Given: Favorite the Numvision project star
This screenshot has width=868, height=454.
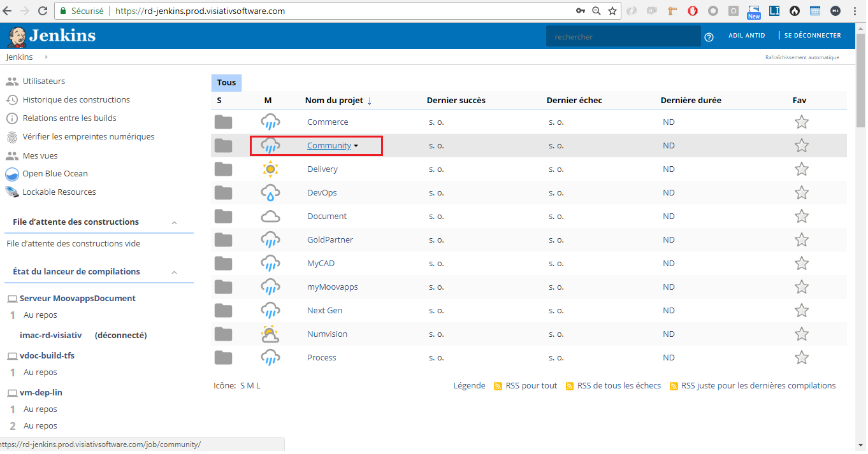Looking at the screenshot, I should coord(802,334).
